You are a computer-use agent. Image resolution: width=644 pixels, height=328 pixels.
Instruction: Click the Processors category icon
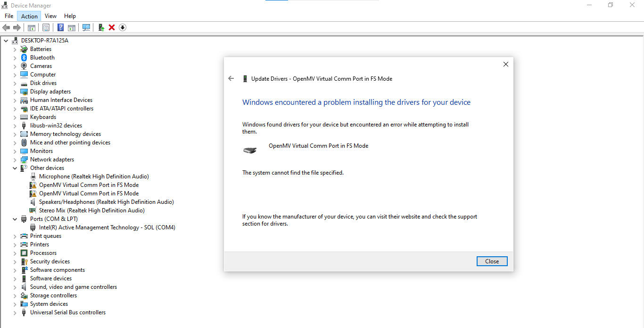tap(24, 253)
